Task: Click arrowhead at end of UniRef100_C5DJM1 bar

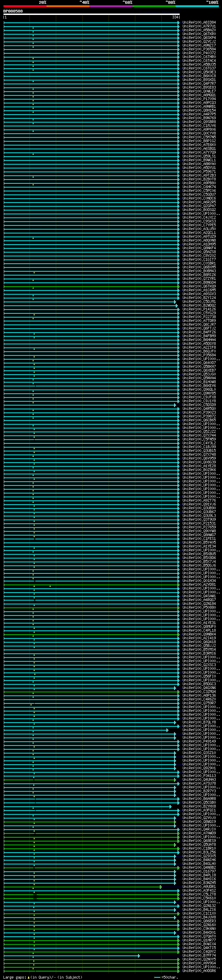Action: (x=175, y=302)
